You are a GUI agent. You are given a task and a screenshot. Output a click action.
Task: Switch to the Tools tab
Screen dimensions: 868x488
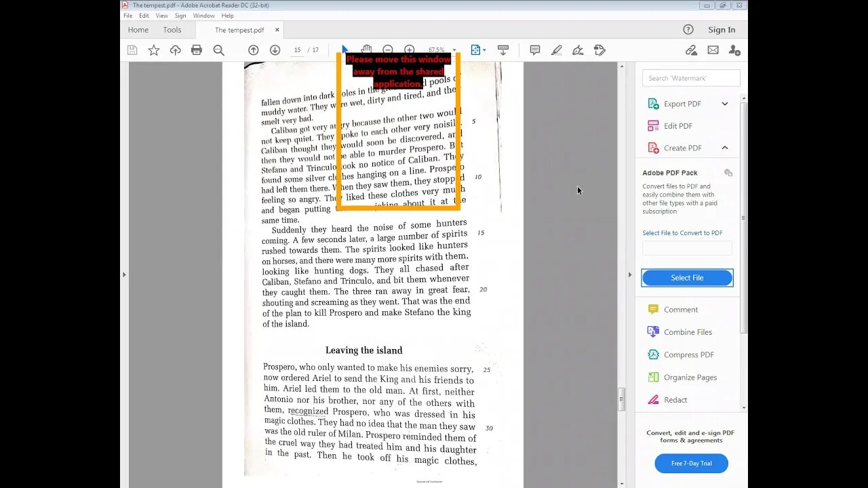click(x=172, y=30)
